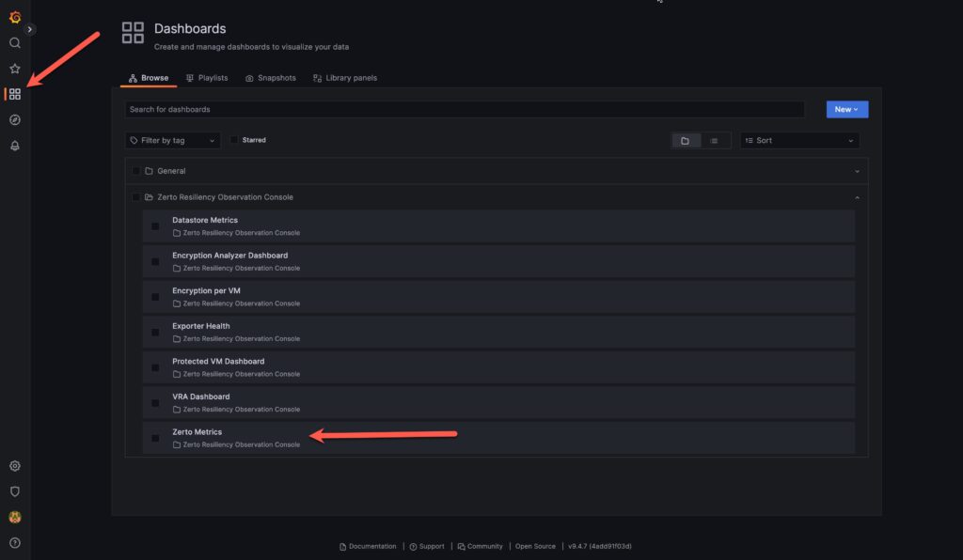The image size is (963, 560).
Task: Open Explore compass icon
Action: 15,119
